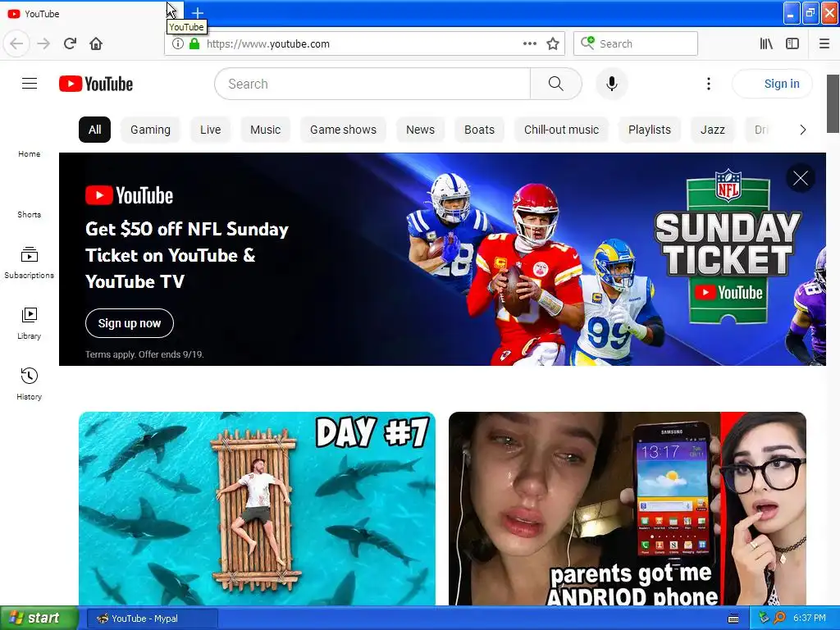Select the Game shows filter chip
Screen dimensions: 840x630
(x=344, y=130)
